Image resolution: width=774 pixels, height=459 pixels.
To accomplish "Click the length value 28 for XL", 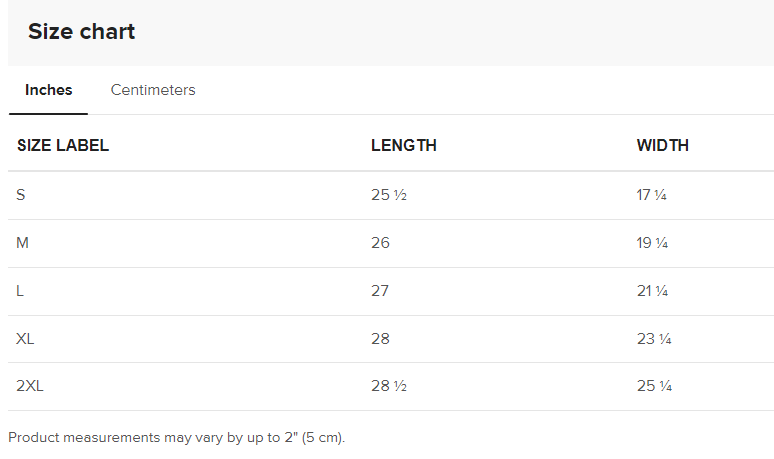I will pyautogui.click(x=380, y=339).
